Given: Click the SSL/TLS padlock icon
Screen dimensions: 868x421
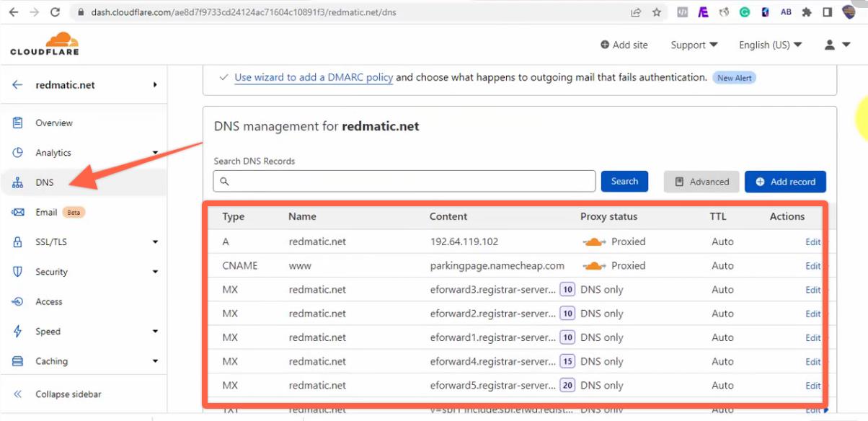Looking at the screenshot, I should click(x=18, y=242).
